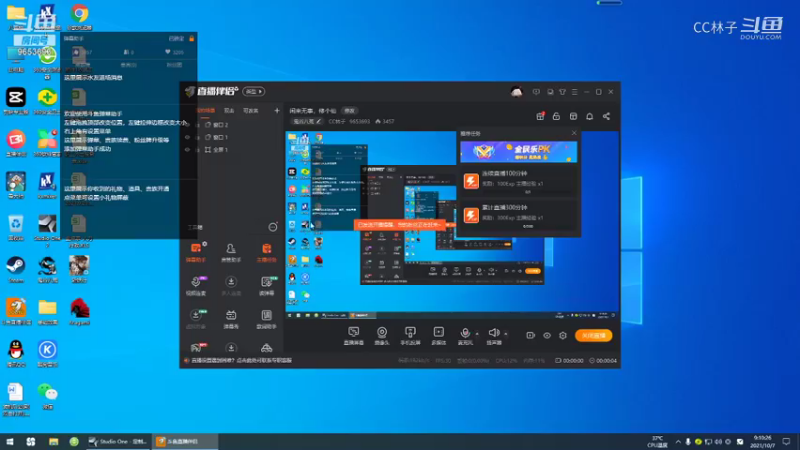Click the pencil edit icon beside 鬼谷八荒

(x=318, y=121)
